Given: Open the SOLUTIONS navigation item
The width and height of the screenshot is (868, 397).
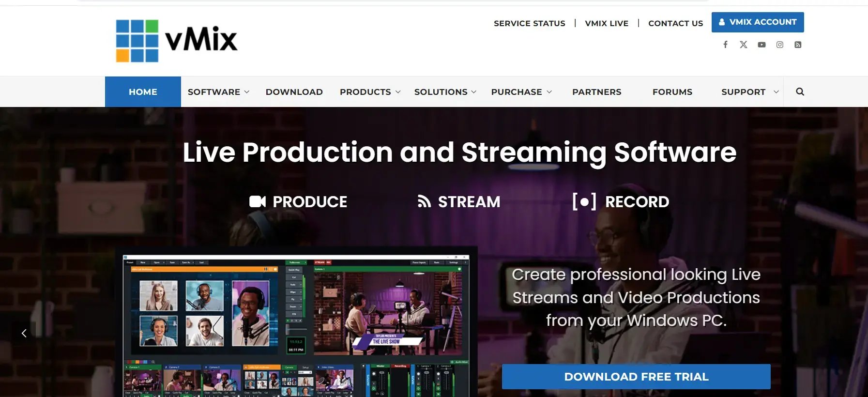Looking at the screenshot, I should click(441, 92).
